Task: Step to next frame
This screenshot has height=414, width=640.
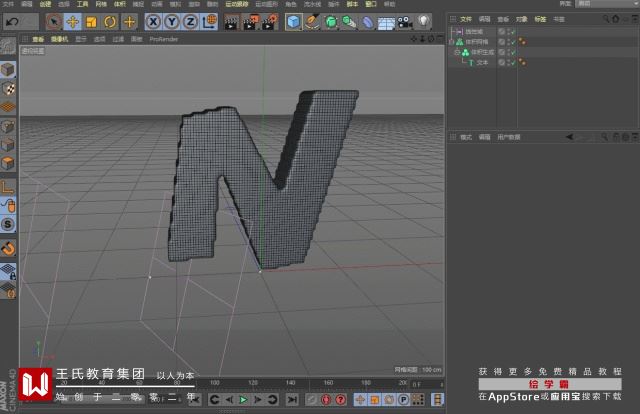Action: (258, 400)
